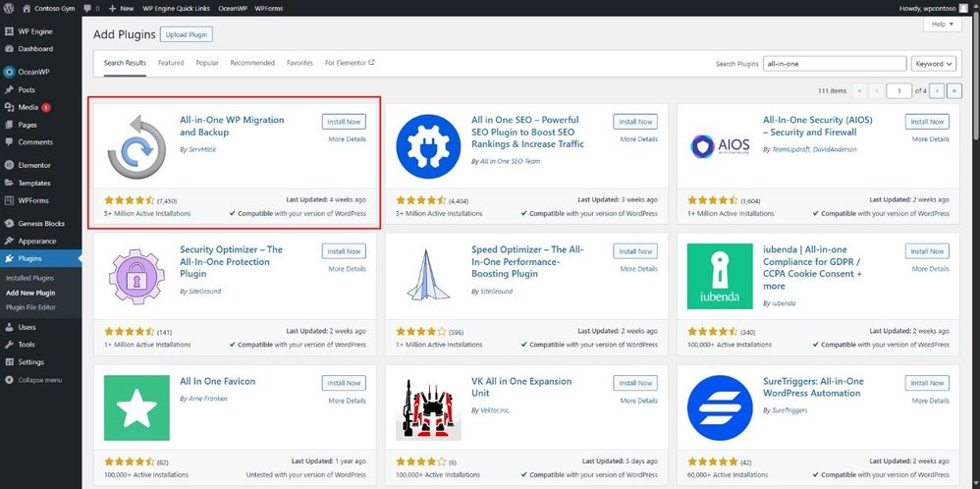Click the Speed Optimizer paper plane icon
980x489 pixels.
(x=428, y=276)
